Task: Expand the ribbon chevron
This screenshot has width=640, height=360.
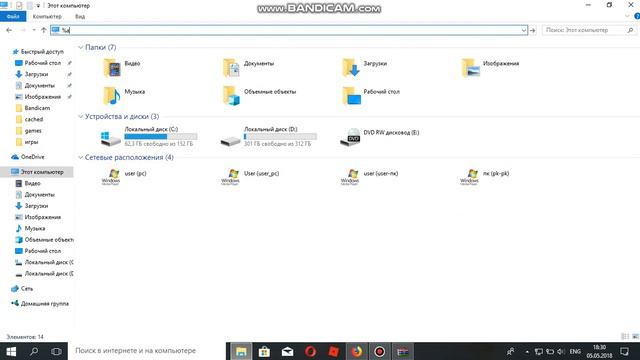Action: pos(627,16)
